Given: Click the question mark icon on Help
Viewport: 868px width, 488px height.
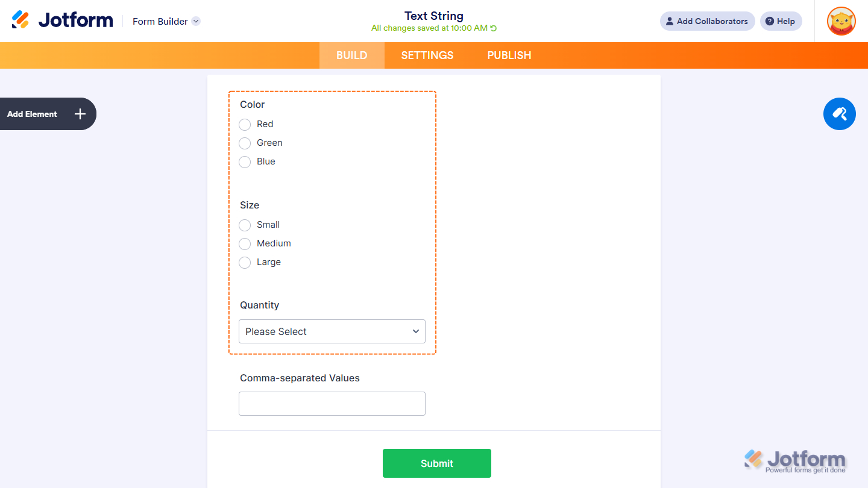Looking at the screenshot, I should click(x=770, y=21).
